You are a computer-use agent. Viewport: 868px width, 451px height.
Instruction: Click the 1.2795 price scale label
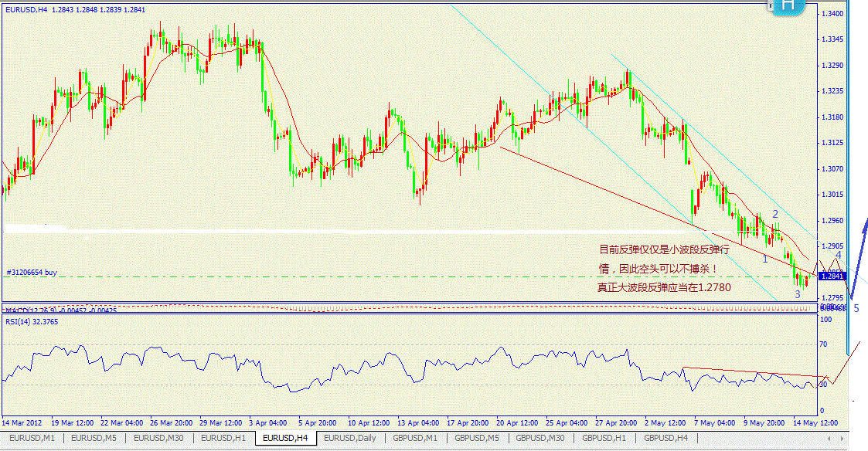(x=833, y=298)
